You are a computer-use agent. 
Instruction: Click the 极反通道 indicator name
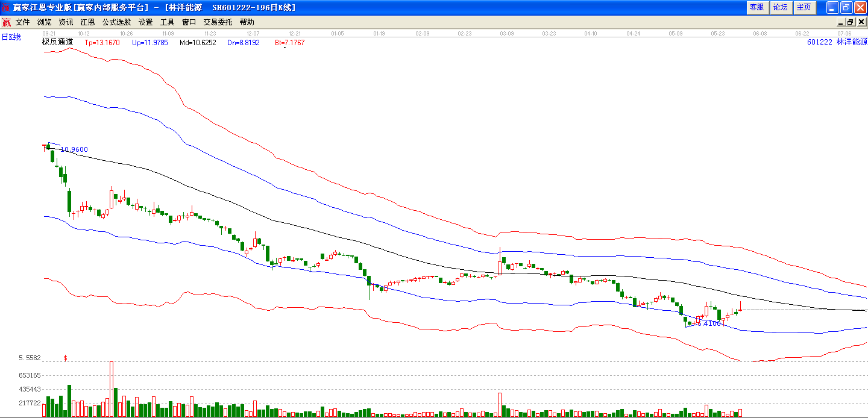[57, 42]
